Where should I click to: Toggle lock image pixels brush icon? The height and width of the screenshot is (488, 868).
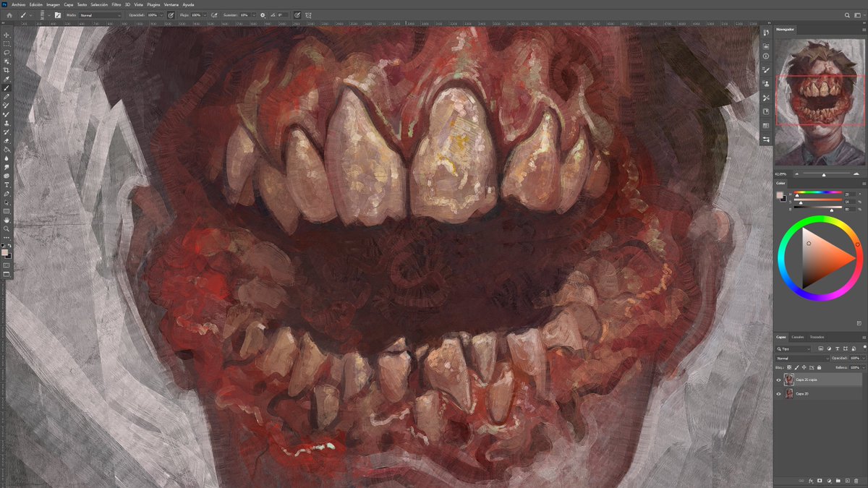[x=796, y=367]
